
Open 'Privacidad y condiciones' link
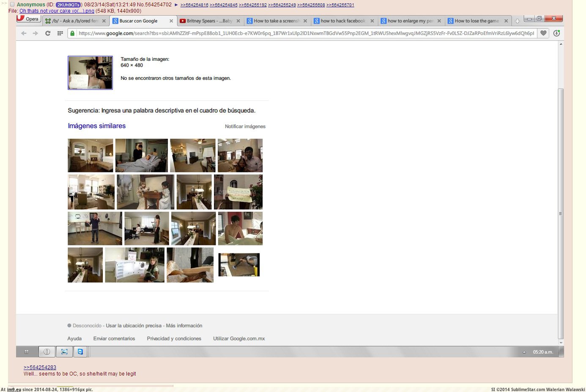174,339
